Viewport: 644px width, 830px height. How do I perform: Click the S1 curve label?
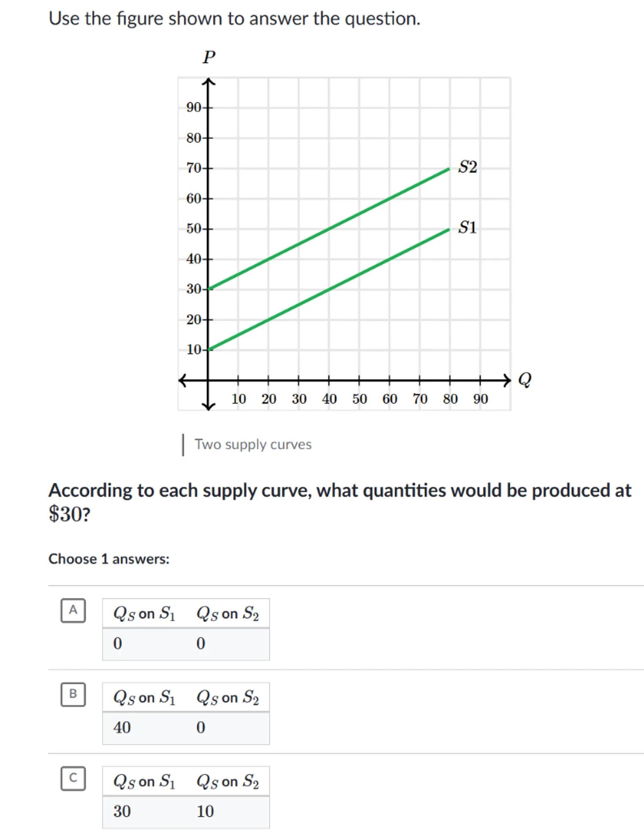(467, 228)
